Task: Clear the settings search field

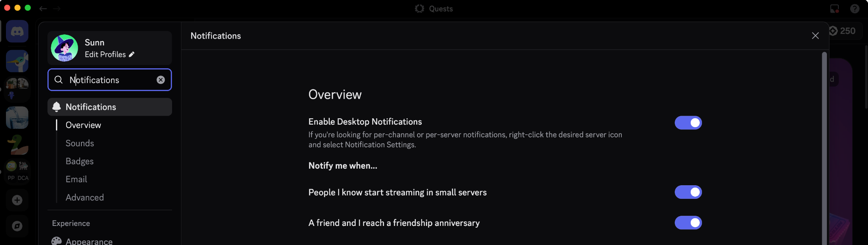Action: coord(161,80)
